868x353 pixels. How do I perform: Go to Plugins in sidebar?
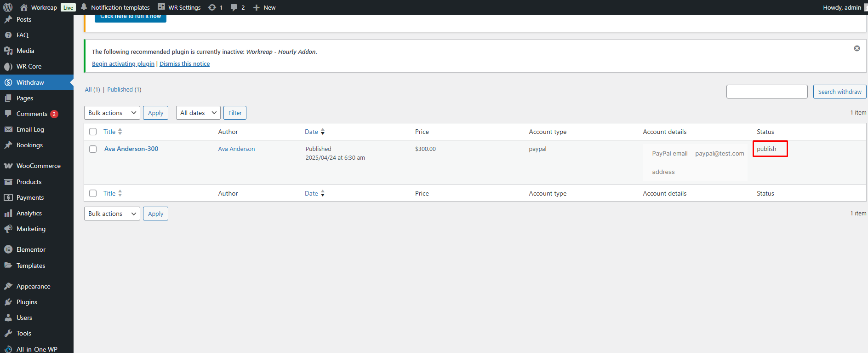(x=27, y=302)
